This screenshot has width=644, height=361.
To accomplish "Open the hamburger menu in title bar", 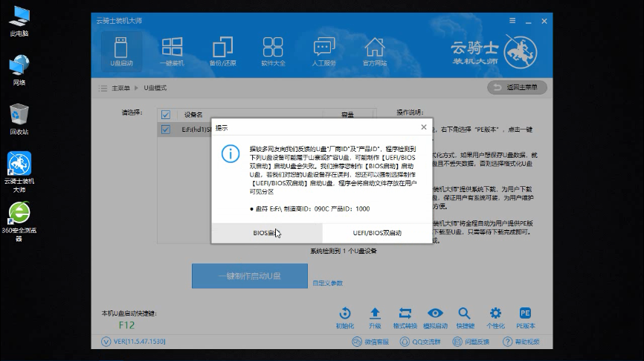I will (512, 21).
